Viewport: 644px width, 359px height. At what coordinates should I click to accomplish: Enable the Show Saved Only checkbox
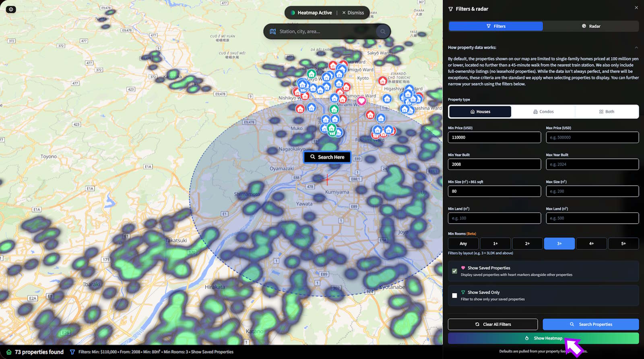(x=454, y=296)
